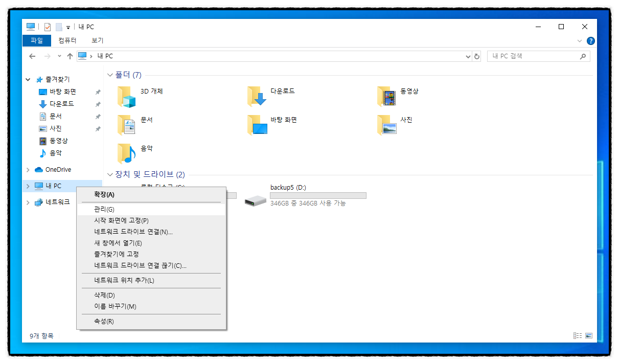Click the magnifier search icon
619x364 pixels.
coord(583,56)
